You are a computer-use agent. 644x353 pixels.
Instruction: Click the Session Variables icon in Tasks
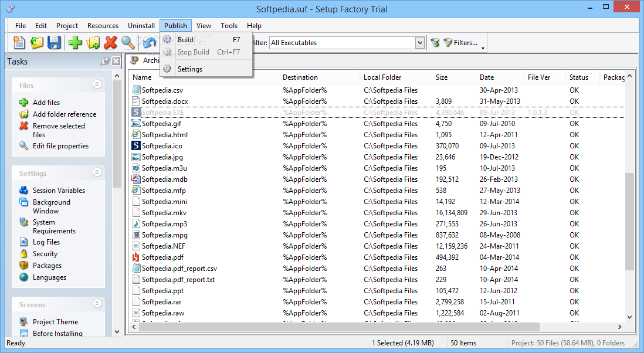[24, 190]
